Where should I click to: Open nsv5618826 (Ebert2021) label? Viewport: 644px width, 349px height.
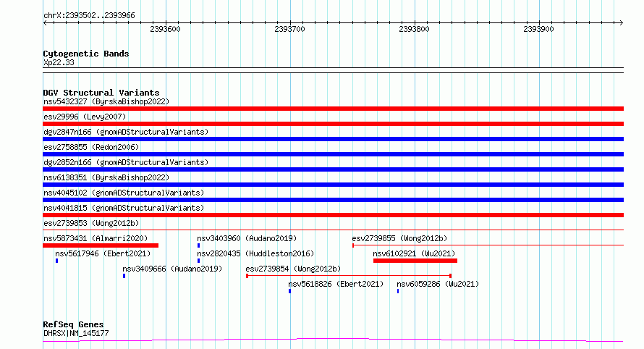336,284
